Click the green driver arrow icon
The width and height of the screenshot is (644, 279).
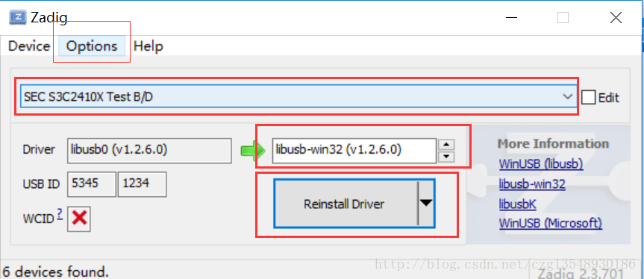point(253,151)
